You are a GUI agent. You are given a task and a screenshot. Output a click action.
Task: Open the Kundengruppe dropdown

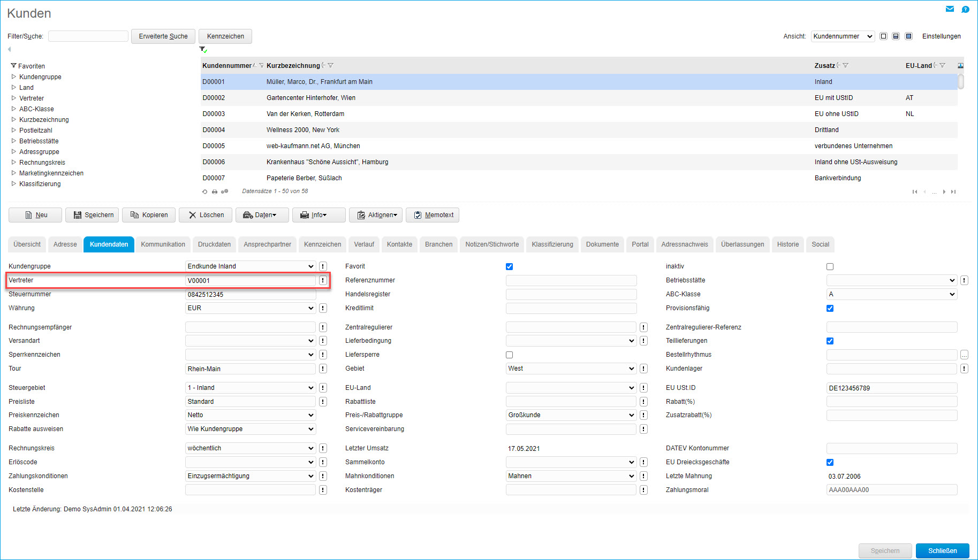click(251, 266)
